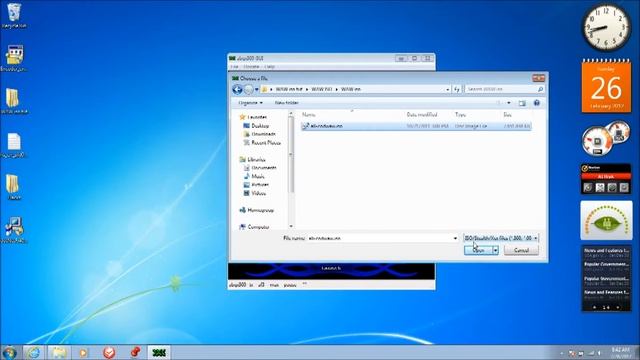The image size is (640, 360).
Task: Click the navigation pane scrollbar up arrow
Action: (291, 113)
